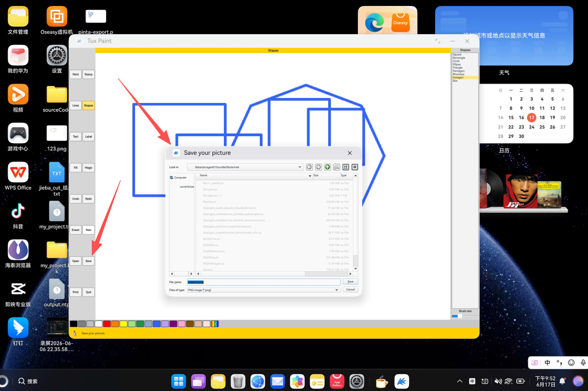Image resolution: width=588 pixels, height=391 pixels.
Task: Select the Shapes tool
Action: [x=89, y=106]
